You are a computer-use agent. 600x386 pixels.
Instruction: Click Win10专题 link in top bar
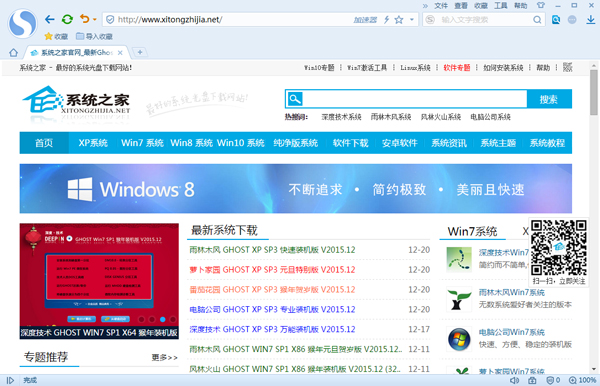(x=319, y=68)
